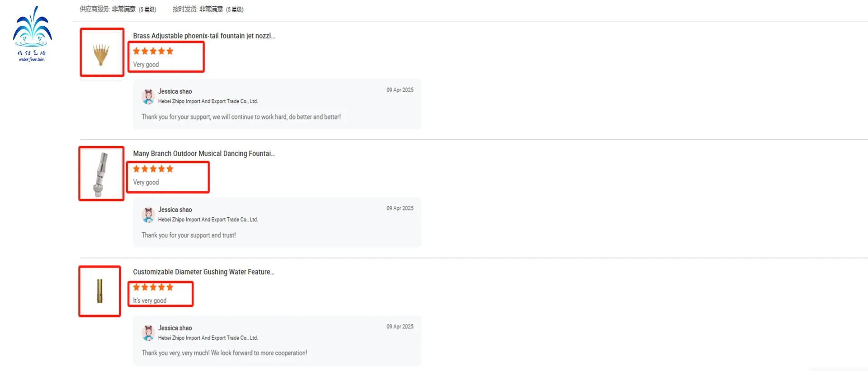868x377 pixels.
Task: Click Jessica shao's avatar in the 'do better and better' reply
Action: (148, 96)
